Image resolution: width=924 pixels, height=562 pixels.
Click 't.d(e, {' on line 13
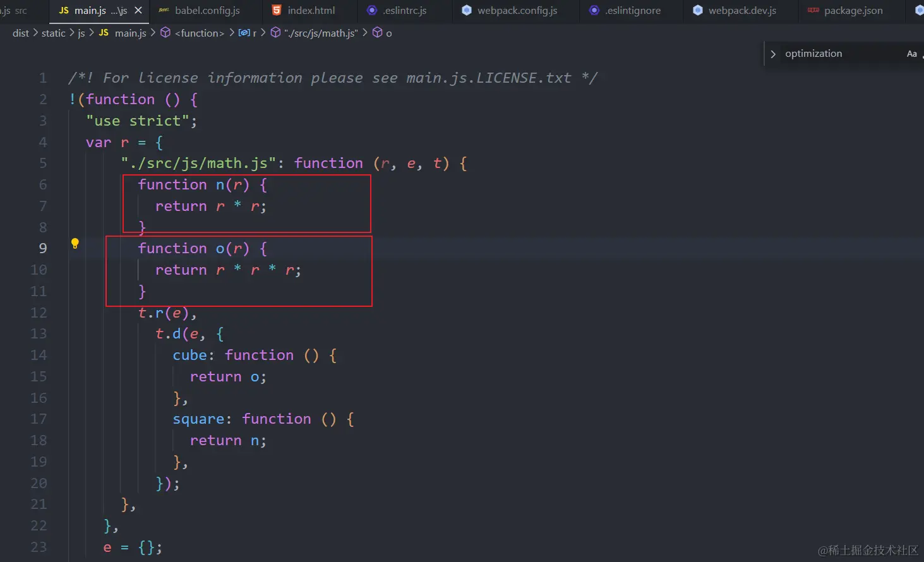189,334
